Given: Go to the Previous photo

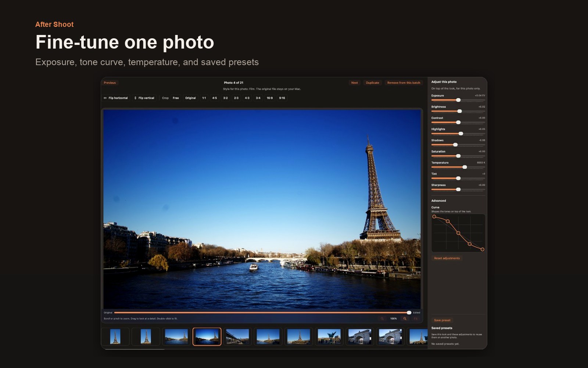Looking at the screenshot, I should (x=110, y=83).
